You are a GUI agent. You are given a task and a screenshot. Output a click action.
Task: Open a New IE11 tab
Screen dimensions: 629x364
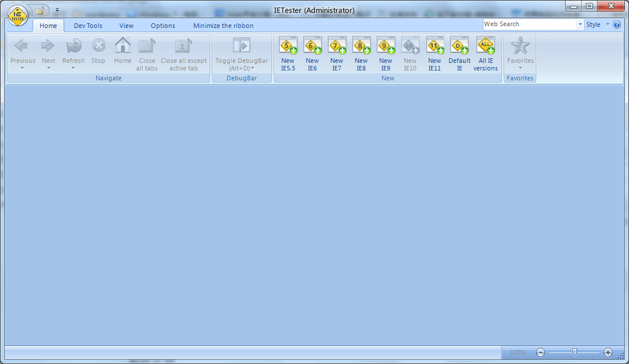tap(434, 53)
